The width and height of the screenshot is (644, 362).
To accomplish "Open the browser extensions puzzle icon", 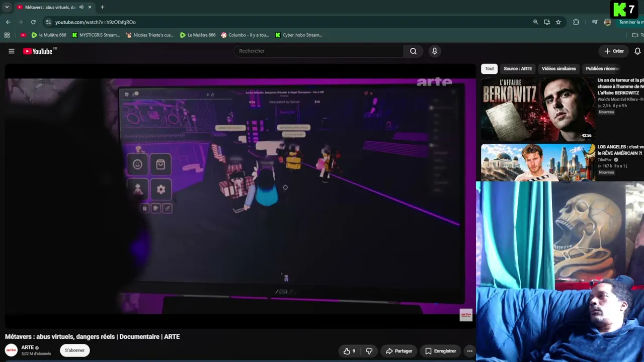I will pyautogui.click(x=576, y=22).
